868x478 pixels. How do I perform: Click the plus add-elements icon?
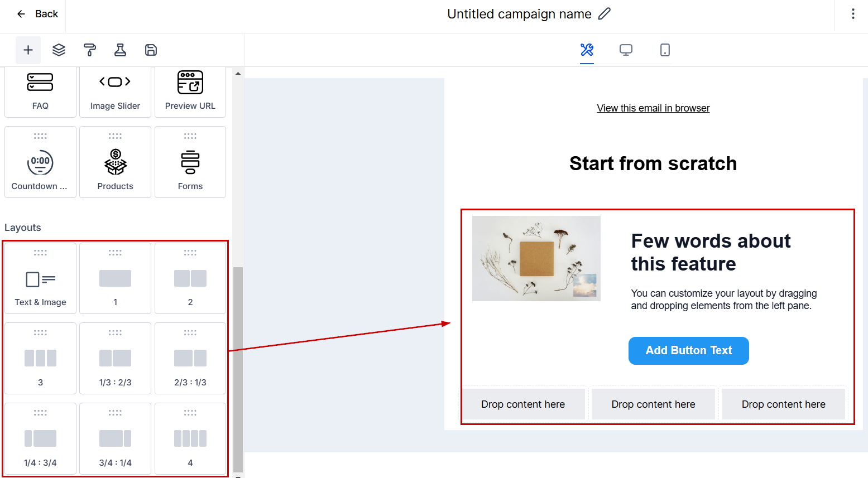point(28,50)
